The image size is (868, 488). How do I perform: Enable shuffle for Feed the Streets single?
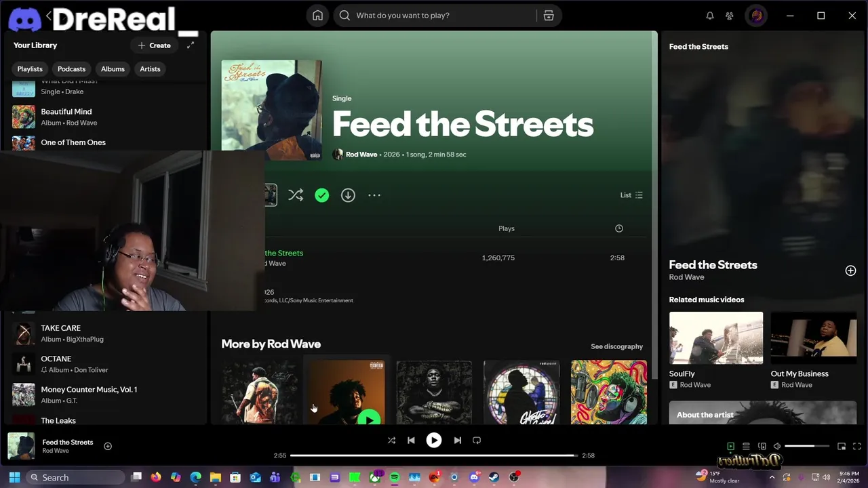[296, 195]
